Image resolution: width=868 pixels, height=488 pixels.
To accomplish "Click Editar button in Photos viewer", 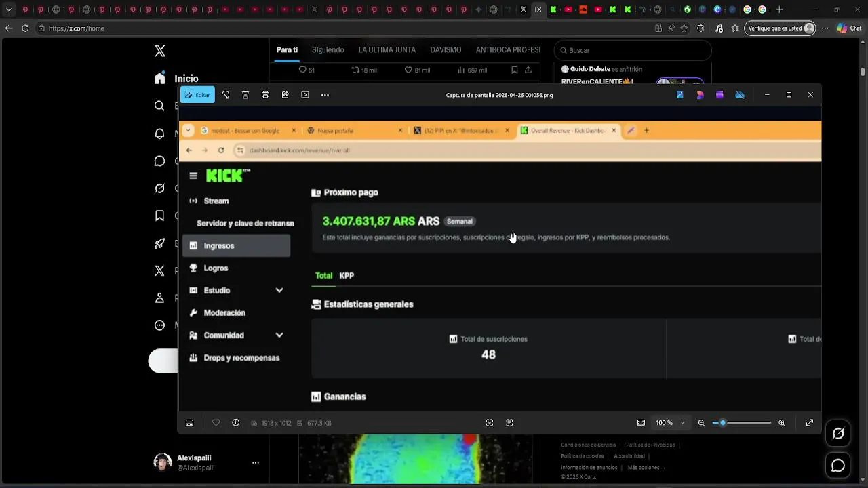I will click(197, 95).
